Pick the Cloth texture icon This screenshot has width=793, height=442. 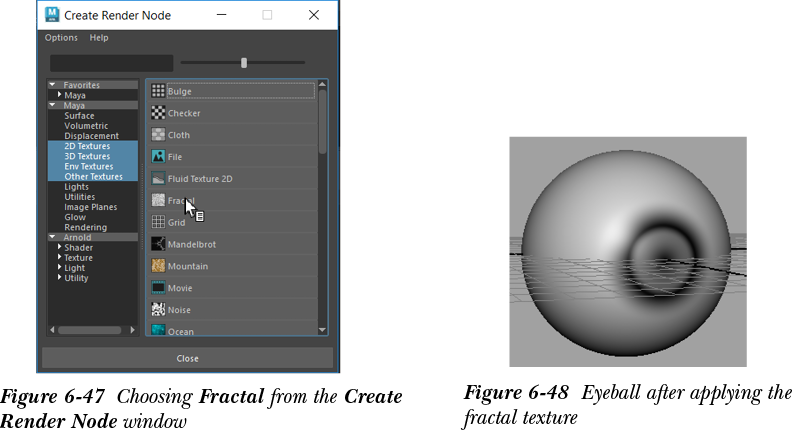pos(158,135)
